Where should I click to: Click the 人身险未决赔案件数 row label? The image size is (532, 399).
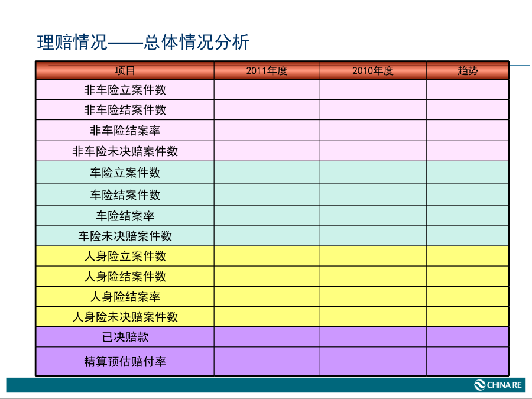pyautogui.click(x=125, y=317)
